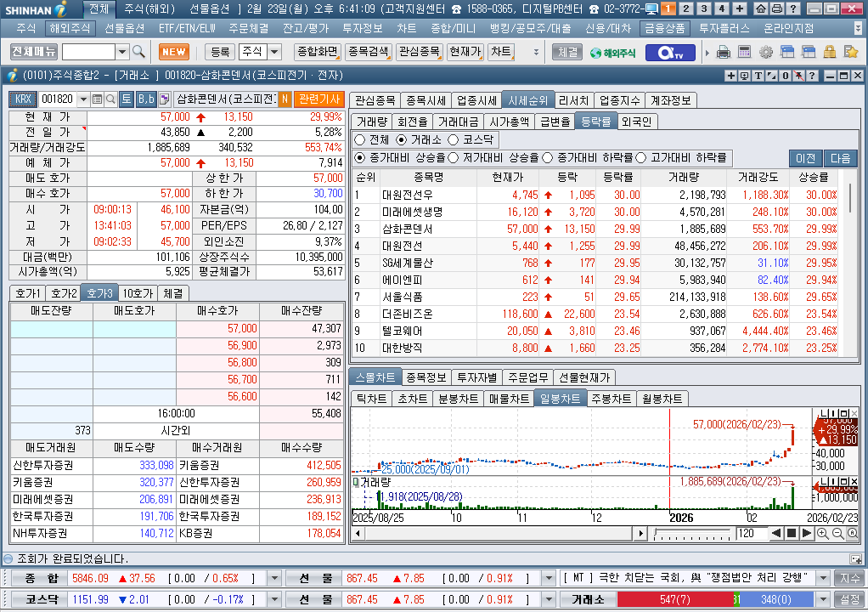Select the 코스닥 market radio button
This screenshot has height=612, width=868.
pos(454,140)
